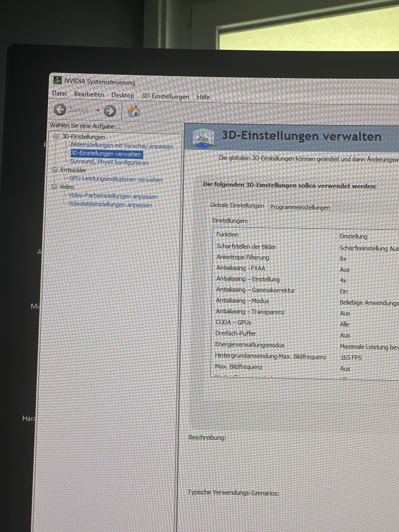Select the Energieverwaltungsmodus setting row
Screen dimensions: 399x532
coord(250,345)
